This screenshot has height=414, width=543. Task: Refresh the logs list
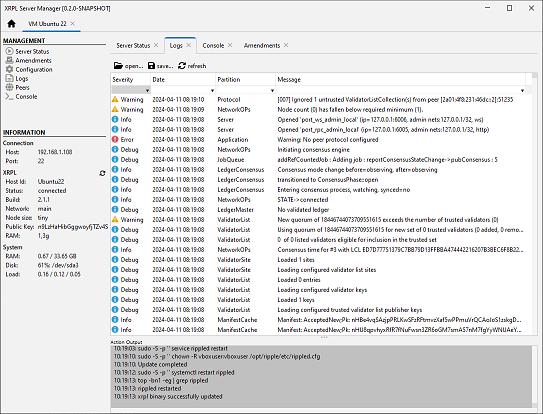[x=192, y=66]
